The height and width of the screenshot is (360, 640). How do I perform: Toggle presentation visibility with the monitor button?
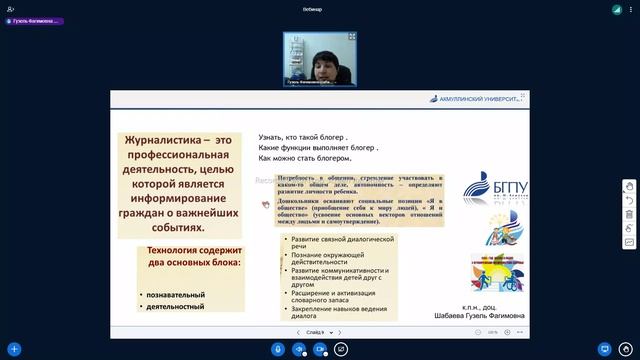coord(604,349)
